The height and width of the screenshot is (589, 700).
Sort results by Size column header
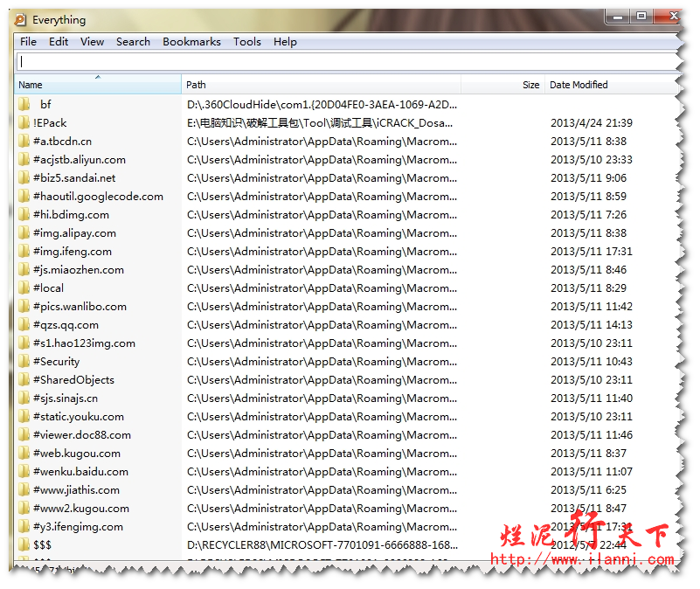(x=502, y=85)
